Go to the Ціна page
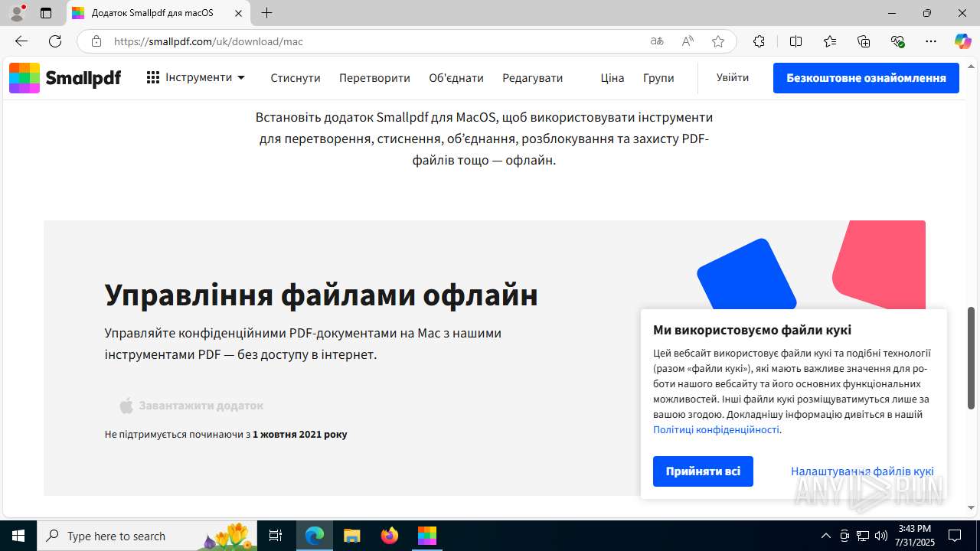 612,78
